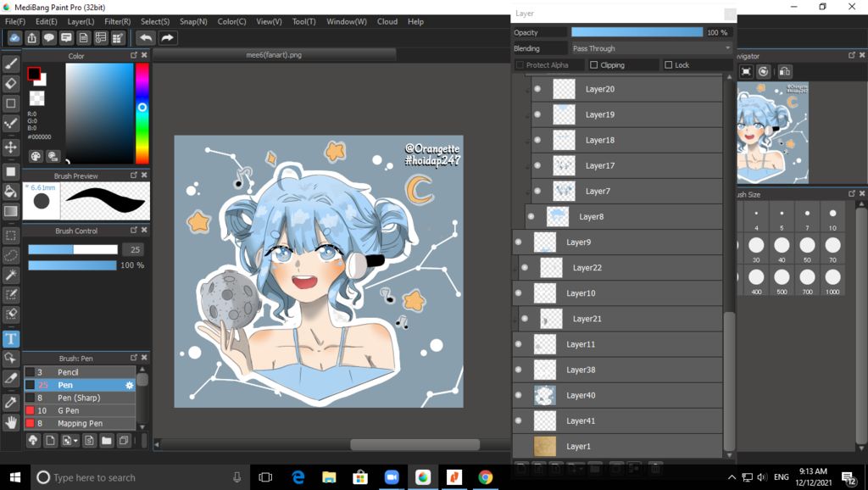Screen dimensions: 868x490
Task: Select the Move tool
Action: [x=10, y=148]
